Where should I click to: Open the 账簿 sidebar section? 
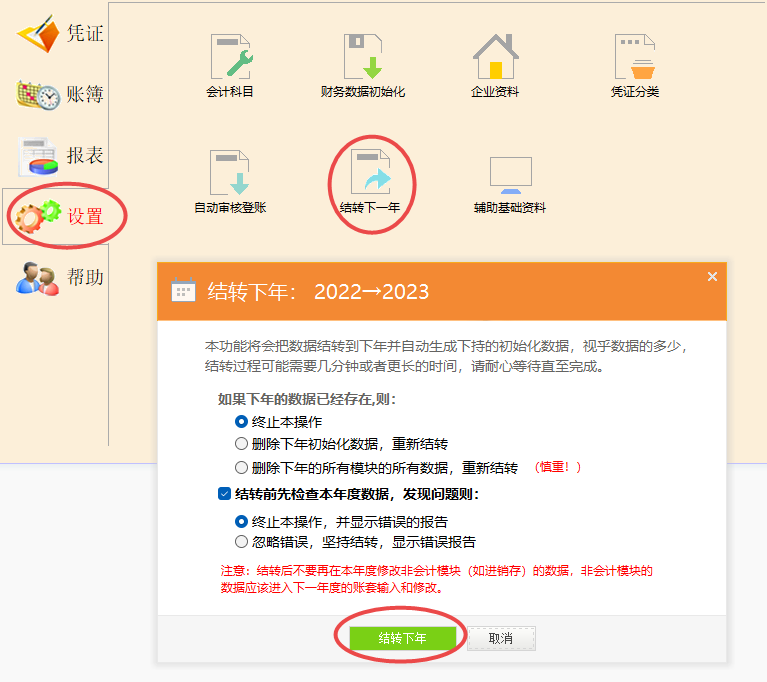(x=60, y=94)
